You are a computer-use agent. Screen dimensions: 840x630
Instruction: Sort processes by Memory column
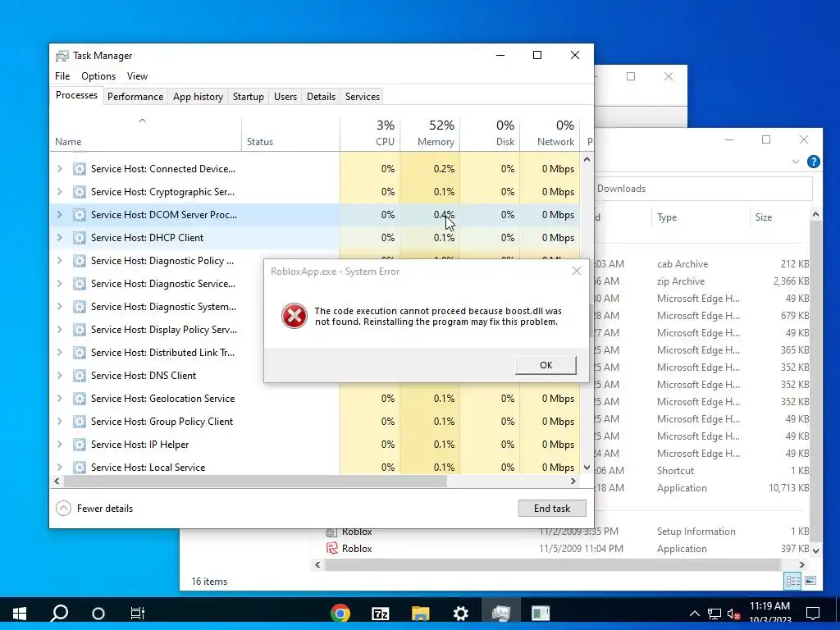430,134
